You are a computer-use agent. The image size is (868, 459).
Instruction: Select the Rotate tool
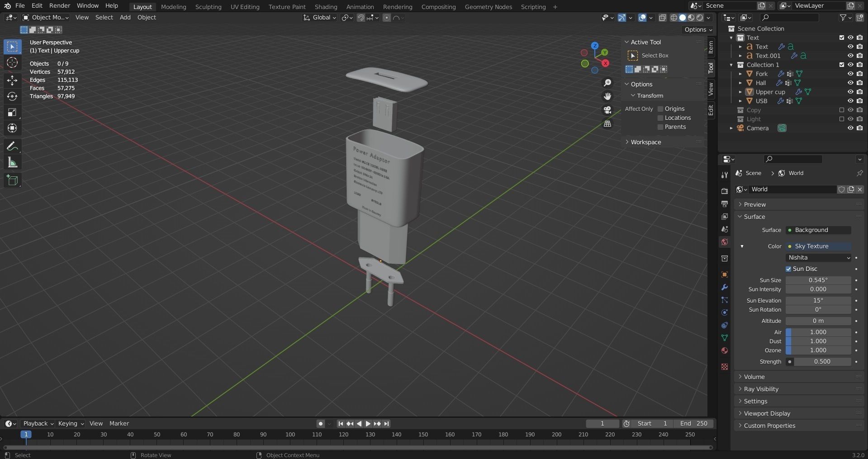pyautogui.click(x=12, y=96)
